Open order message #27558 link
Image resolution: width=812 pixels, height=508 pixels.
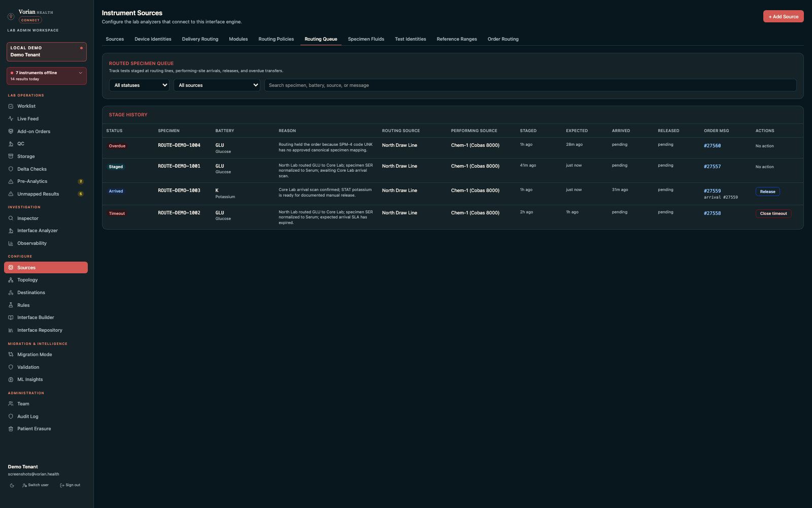click(712, 213)
